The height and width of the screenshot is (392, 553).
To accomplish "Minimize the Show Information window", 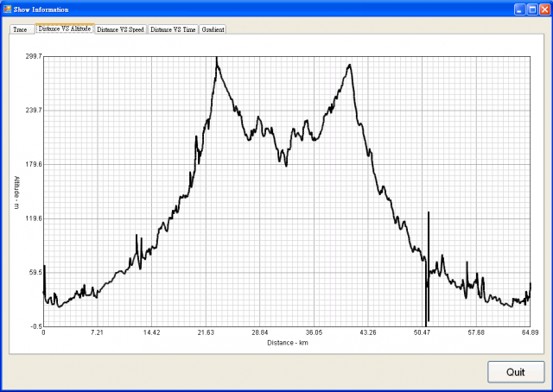I will tap(519, 9).
